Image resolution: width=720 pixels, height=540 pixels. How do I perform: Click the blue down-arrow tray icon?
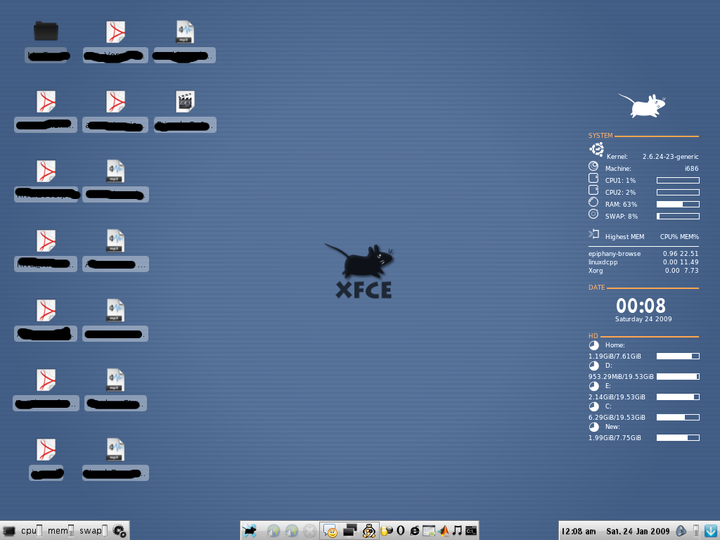[711, 531]
